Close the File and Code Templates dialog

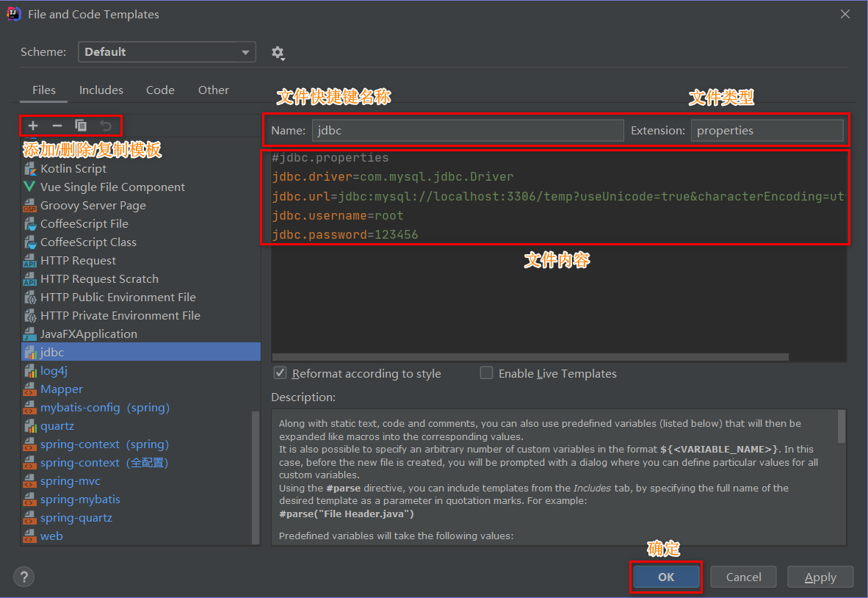point(845,14)
